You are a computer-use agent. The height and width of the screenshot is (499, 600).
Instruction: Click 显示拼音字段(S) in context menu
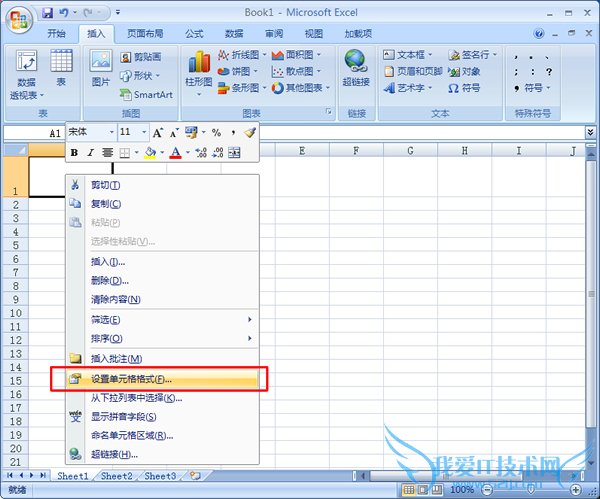[163, 417]
